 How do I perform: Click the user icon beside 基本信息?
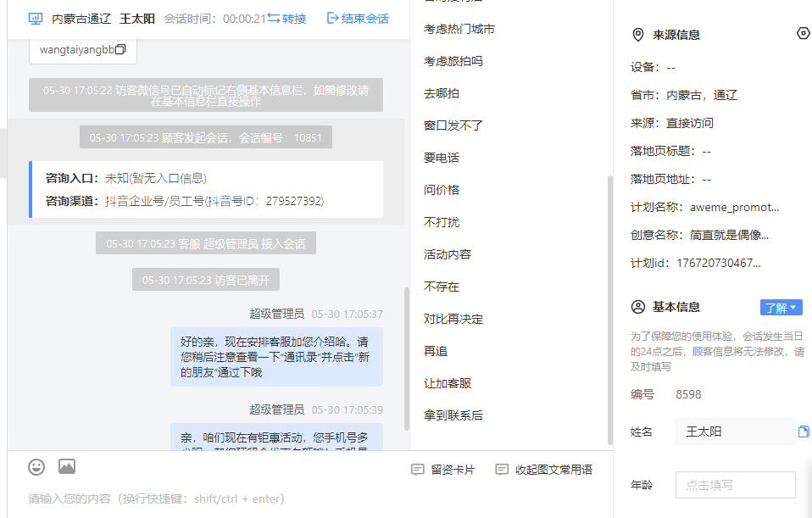coord(638,307)
